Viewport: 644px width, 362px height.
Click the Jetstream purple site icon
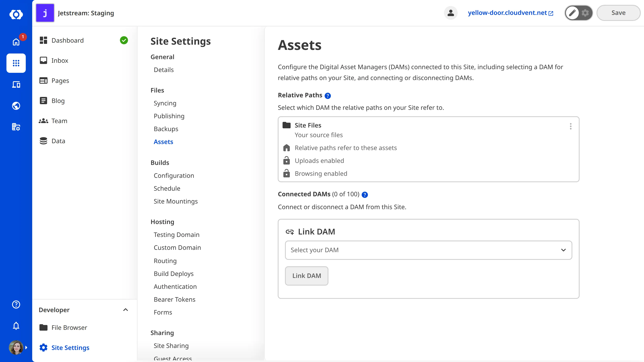tap(45, 13)
